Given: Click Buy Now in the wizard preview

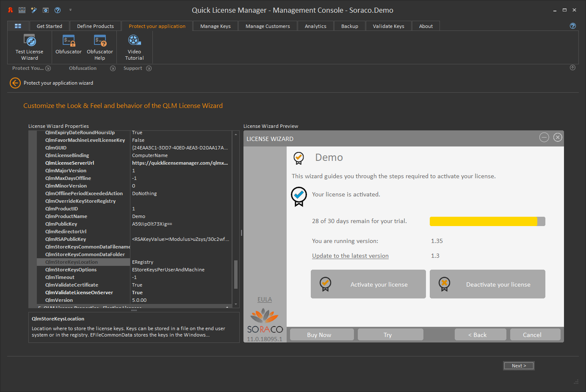Looking at the screenshot, I should tap(322, 334).
